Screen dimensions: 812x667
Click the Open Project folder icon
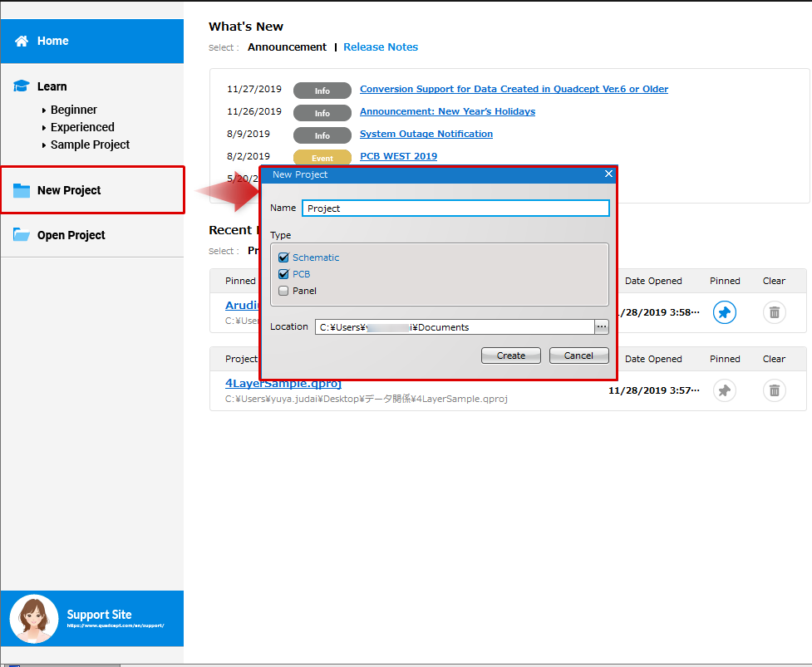click(22, 235)
